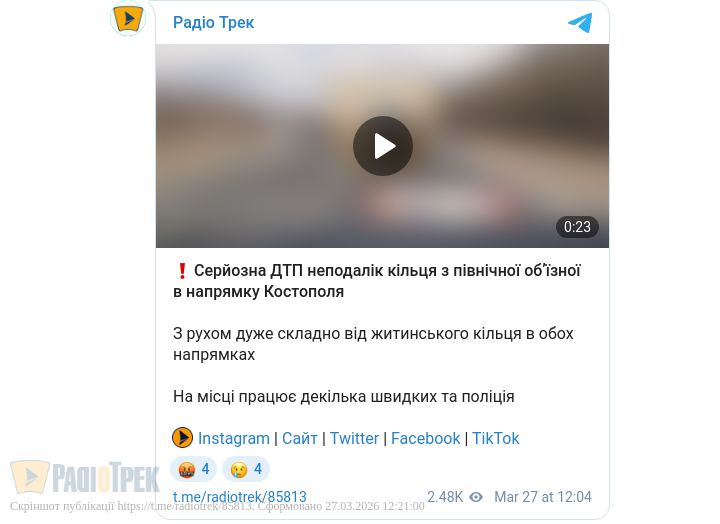
Task: Open the TikTok link
Action: (495, 438)
